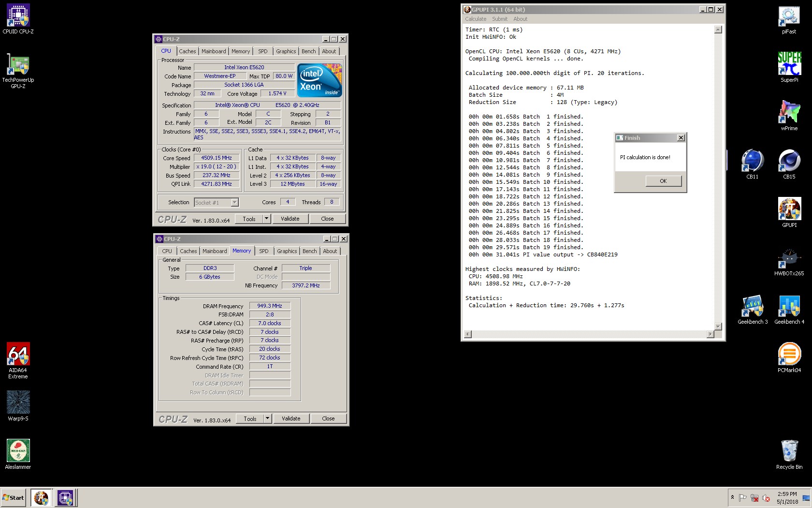This screenshot has height=508, width=812.
Task: Select the CPU-Z taskbar button
Action: click(x=65, y=497)
